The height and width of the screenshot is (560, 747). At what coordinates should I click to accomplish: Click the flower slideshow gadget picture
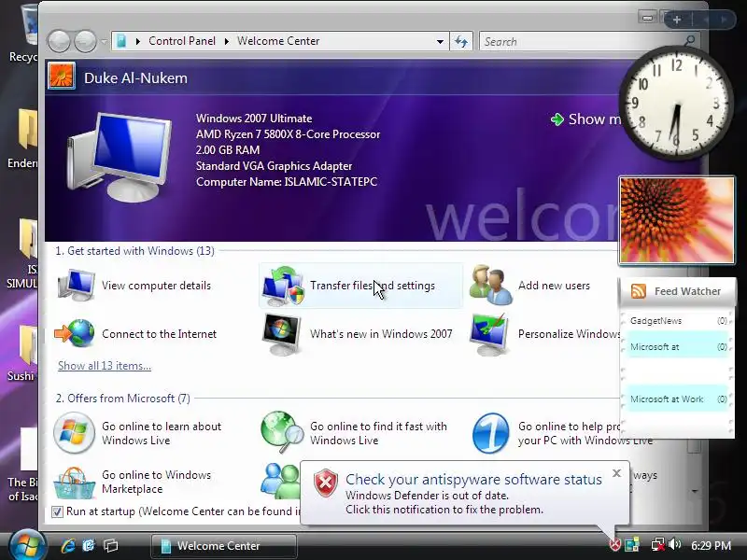point(676,220)
